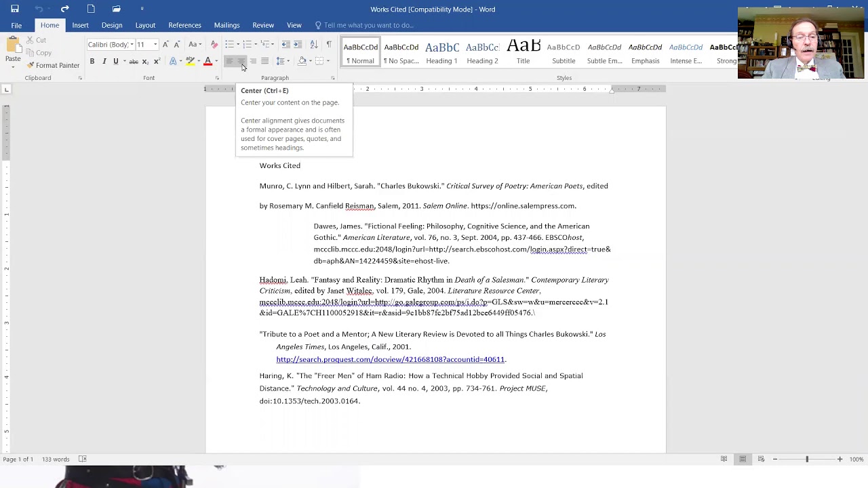Align text to the left
Image resolution: width=868 pixels, height=488 pixels.
point(229,61)
